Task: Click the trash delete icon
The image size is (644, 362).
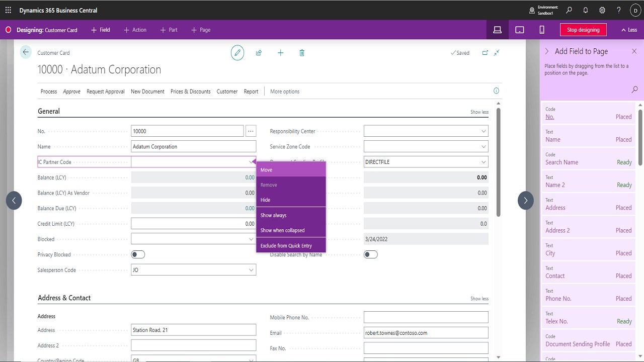Action: [302, 53]
